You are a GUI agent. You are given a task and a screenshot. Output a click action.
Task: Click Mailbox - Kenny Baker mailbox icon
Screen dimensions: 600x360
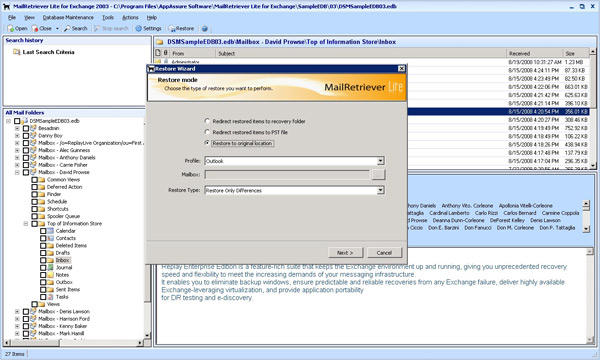(33, 326)
